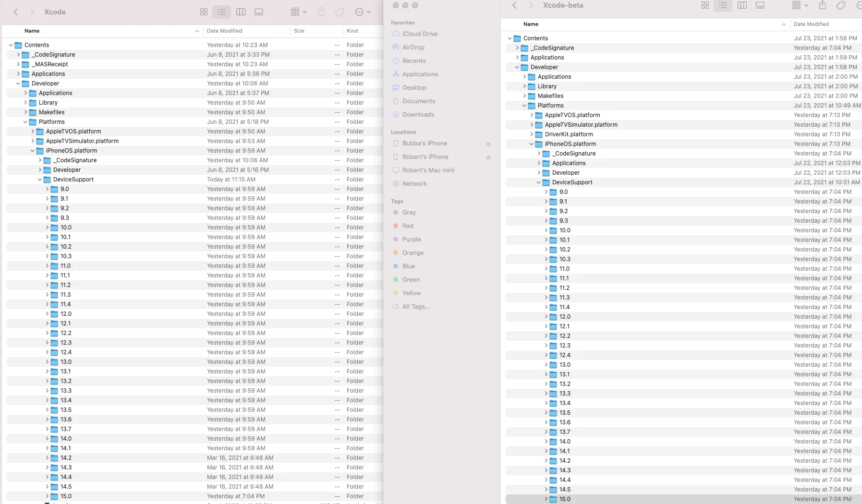
Task: Collapse Developer folder in Xcode window
Action: point(18,84)
